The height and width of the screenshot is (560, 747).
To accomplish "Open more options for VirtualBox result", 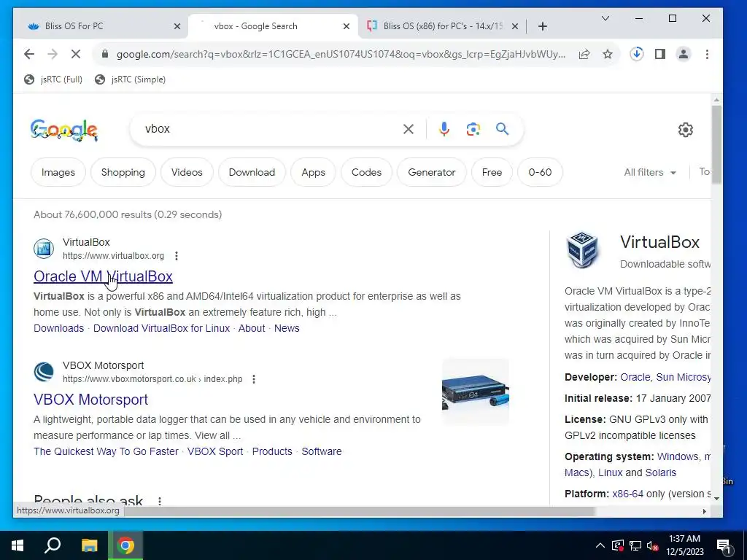I will coord(177,256).
